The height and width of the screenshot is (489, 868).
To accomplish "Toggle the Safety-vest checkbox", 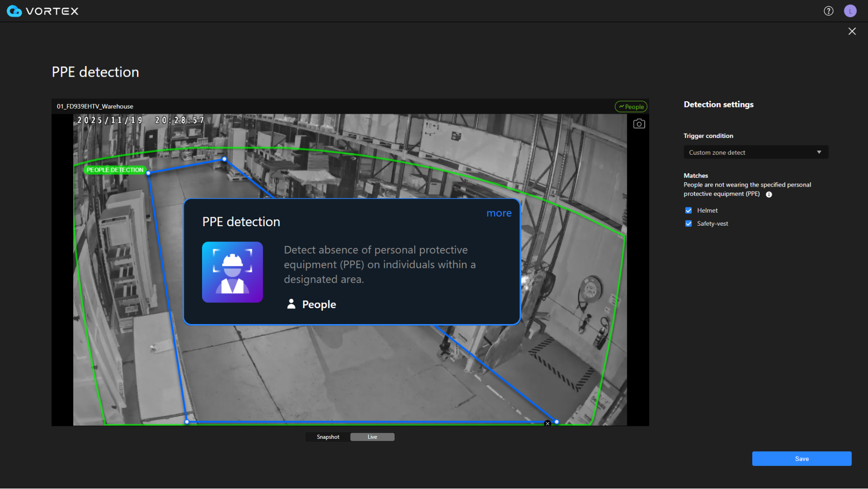I will [x=689, y=224].
